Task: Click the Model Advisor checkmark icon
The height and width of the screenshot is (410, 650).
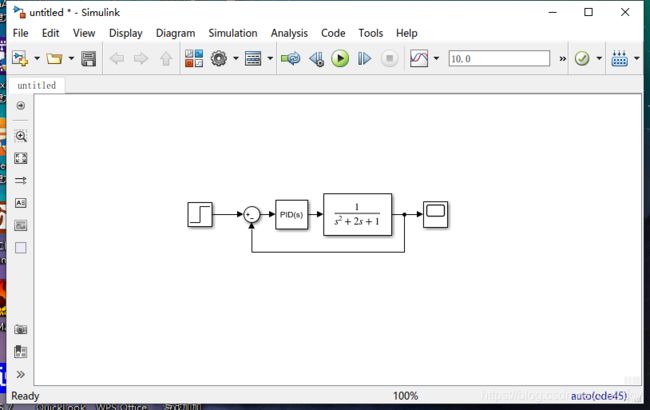Action: [x=582, y=58]
